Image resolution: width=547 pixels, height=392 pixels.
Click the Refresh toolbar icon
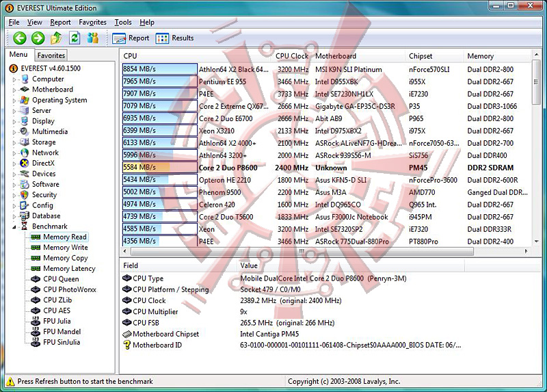click(x=75, y=38)
